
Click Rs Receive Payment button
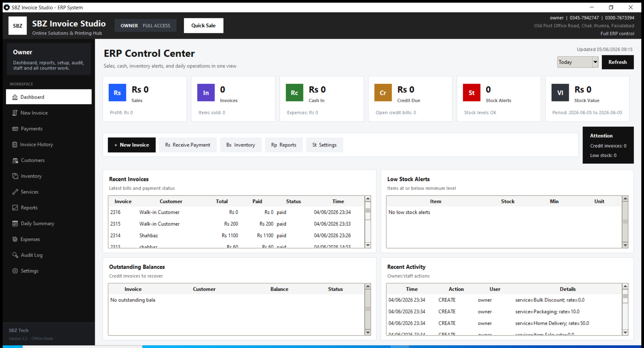pyautogui.click(x=188, y=145)
